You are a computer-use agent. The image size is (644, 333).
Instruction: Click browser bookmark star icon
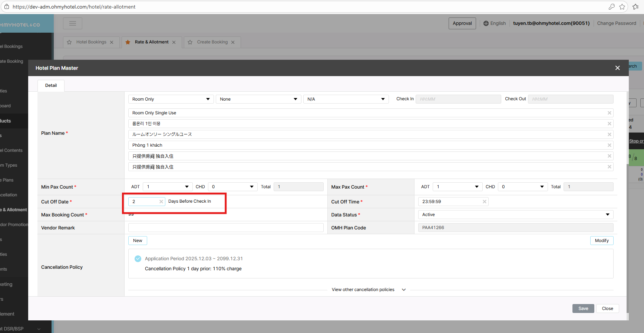click(x=622, y=7)
